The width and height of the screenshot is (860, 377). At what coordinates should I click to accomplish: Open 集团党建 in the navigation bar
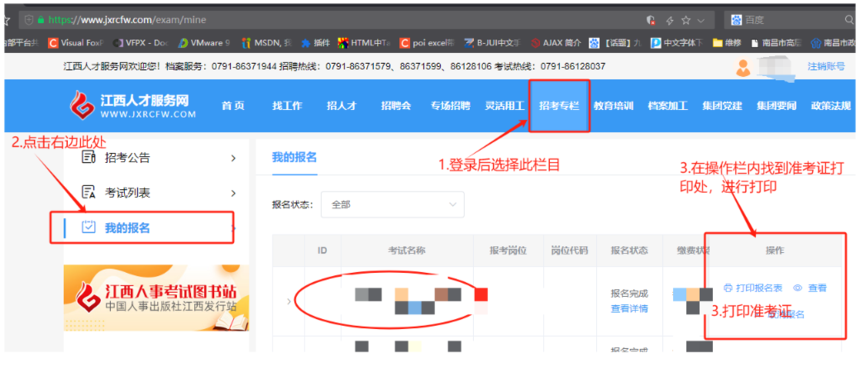(722, 106)
